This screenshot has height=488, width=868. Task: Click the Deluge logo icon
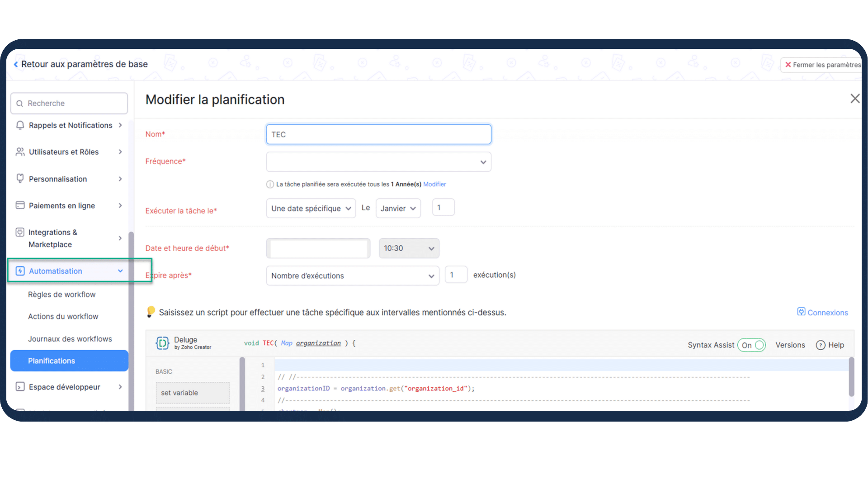click(162, 343)
